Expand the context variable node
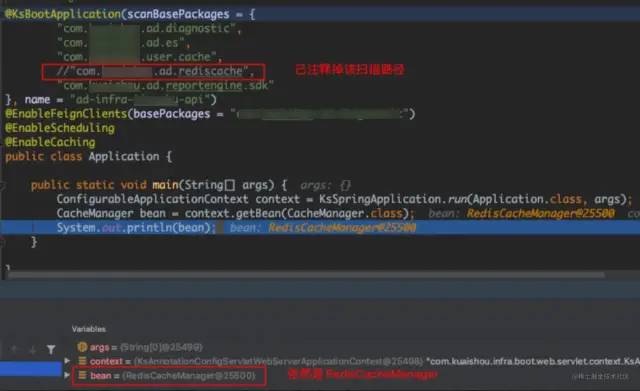 pos(67,361)
